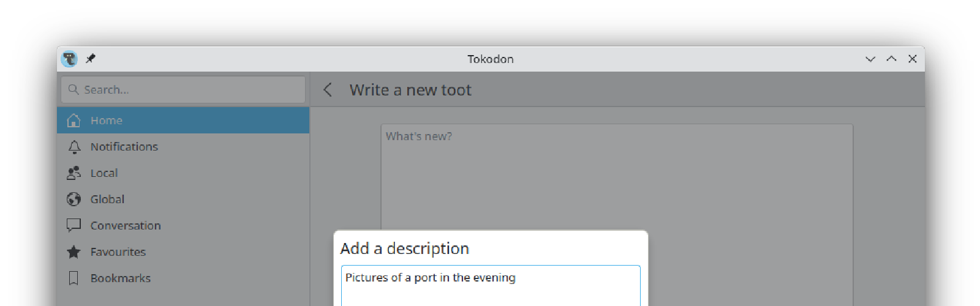Click the Tokodon title bar text

click(491, 59)
